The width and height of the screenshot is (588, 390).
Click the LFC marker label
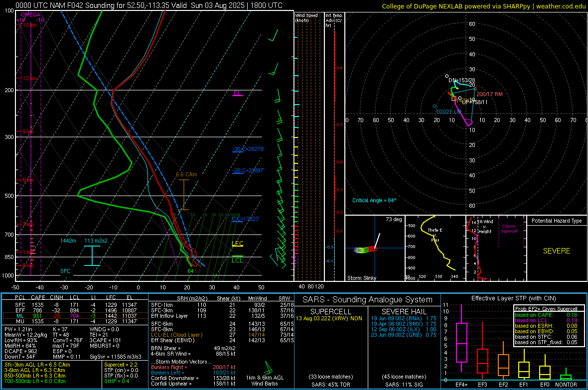(237, 244)
